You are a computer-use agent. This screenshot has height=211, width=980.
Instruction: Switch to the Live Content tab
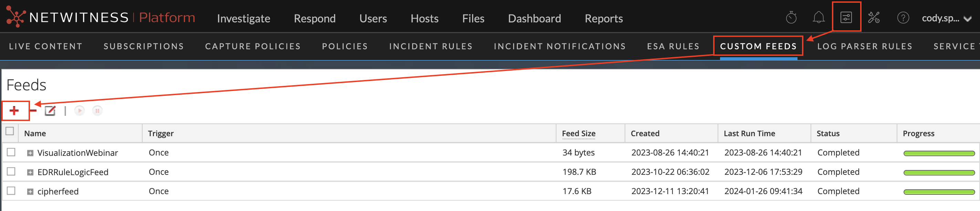click(46, 47)
